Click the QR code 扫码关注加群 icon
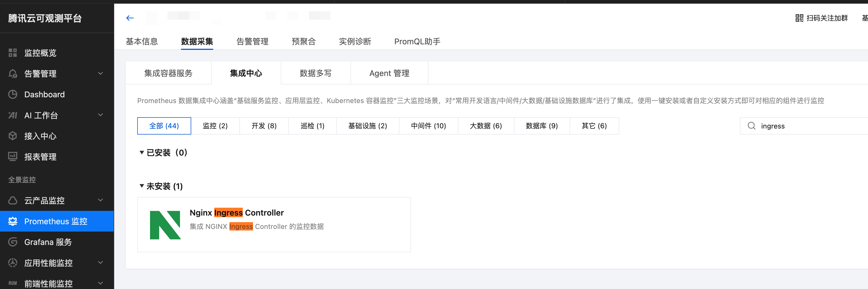The width and height of the screenshot is (868, 289). [x=799, y=18]
